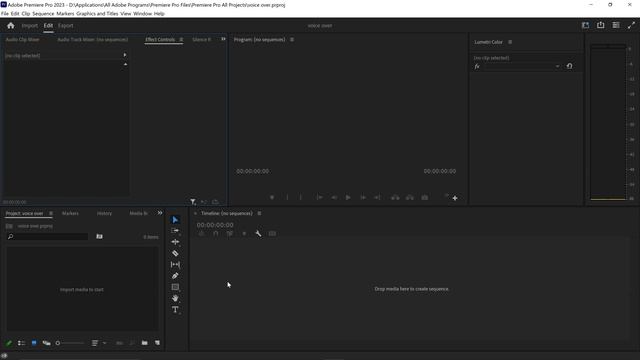Click the Project panel search field

(47, 236)
